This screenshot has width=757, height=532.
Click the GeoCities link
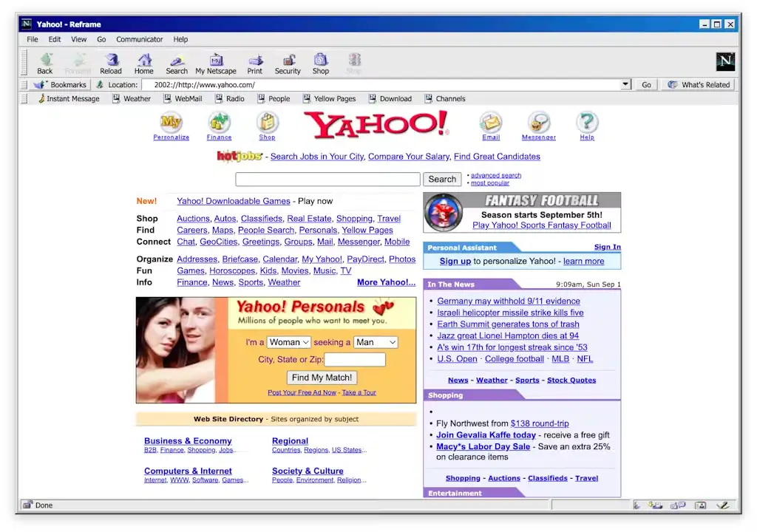(x=219, y=242)
